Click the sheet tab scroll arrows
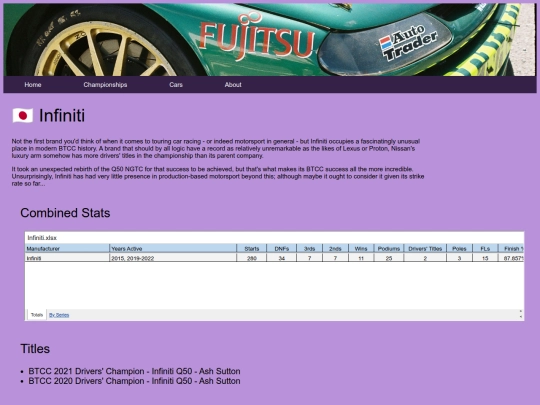The height and width of the screenshot is (405, 540). pos(520,314)
